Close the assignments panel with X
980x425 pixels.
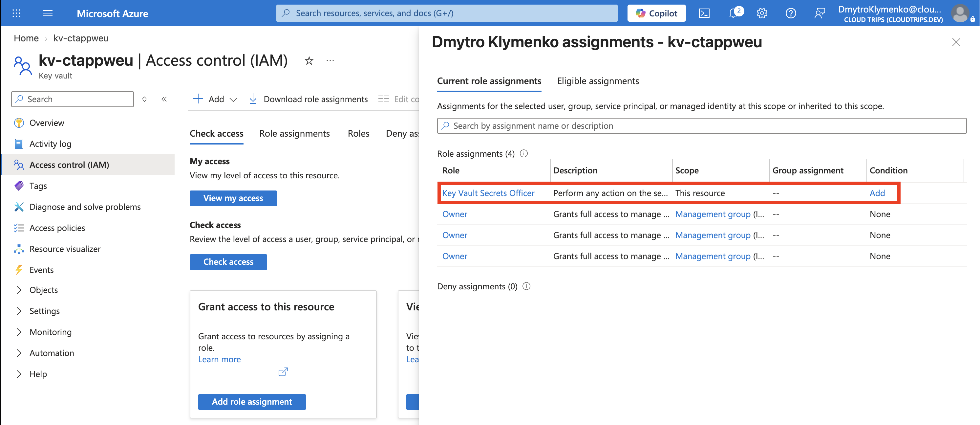tap(956, 42)
